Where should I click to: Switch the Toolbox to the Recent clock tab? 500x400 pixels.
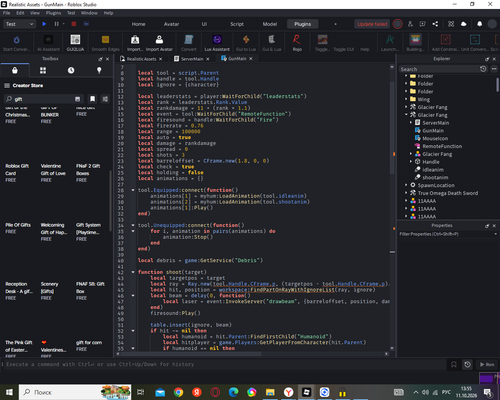pos(71,70)
